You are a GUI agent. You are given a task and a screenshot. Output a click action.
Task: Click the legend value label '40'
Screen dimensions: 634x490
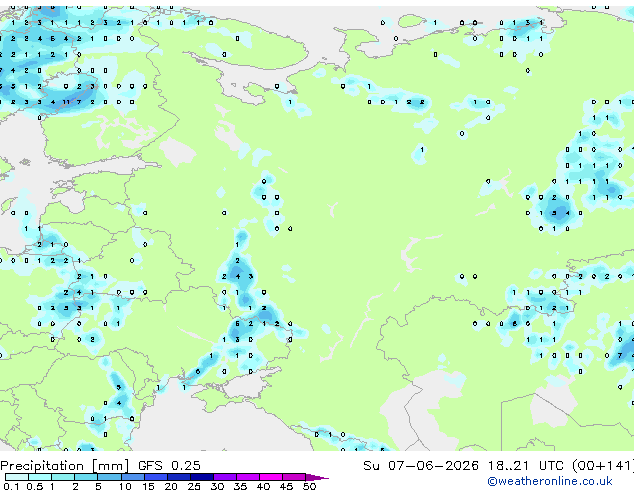tap(263, 486)
